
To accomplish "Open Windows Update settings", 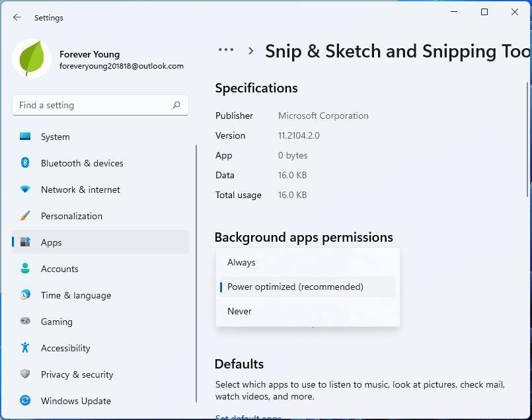I will (x=100, y=401).
